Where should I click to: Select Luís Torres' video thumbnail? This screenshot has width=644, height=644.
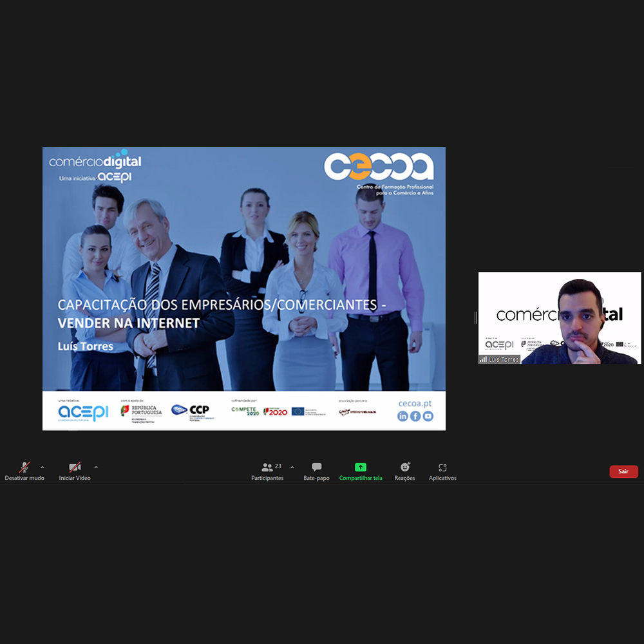click(x=559, y=318)
